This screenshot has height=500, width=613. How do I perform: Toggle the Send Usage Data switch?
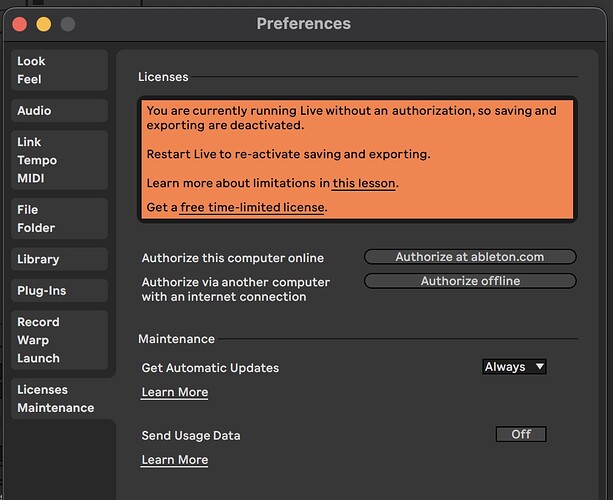pos(521,434)
